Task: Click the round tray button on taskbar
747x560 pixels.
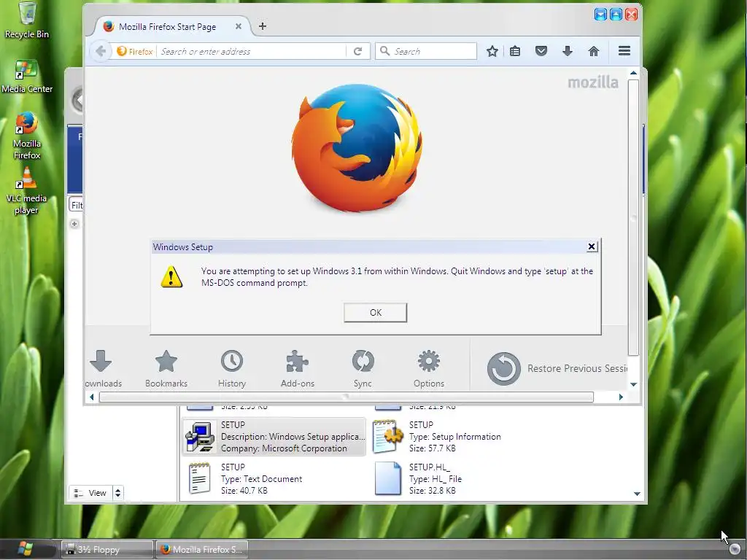Action: tap(735, 550)
